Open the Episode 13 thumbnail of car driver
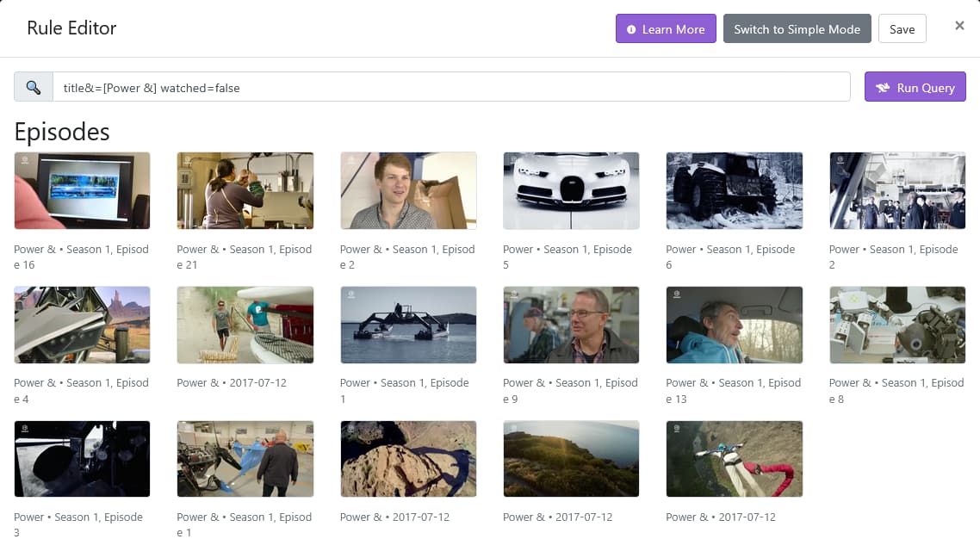Viewport: 980px width, 539px height. tap(734, 325)
